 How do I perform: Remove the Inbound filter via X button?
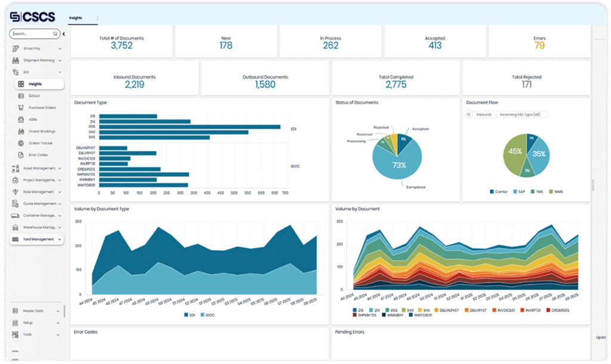[468, 115]
